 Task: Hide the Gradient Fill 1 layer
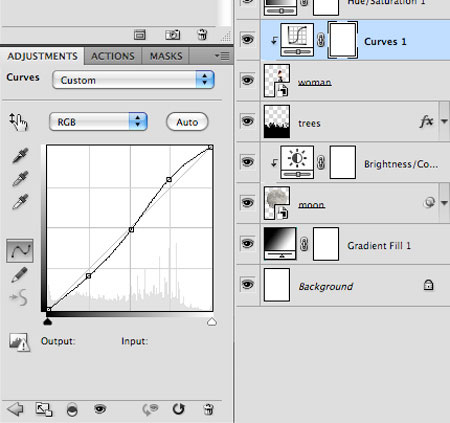pos(247,244)
